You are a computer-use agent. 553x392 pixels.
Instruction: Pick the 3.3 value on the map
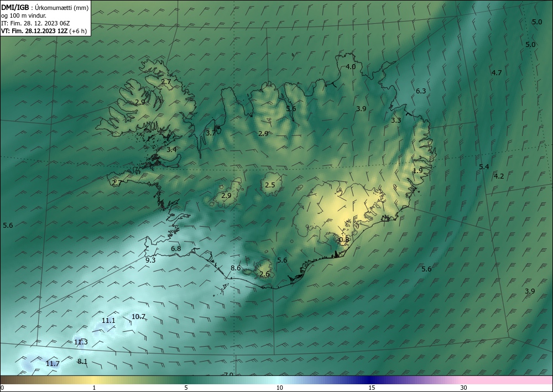pos(396,120)
